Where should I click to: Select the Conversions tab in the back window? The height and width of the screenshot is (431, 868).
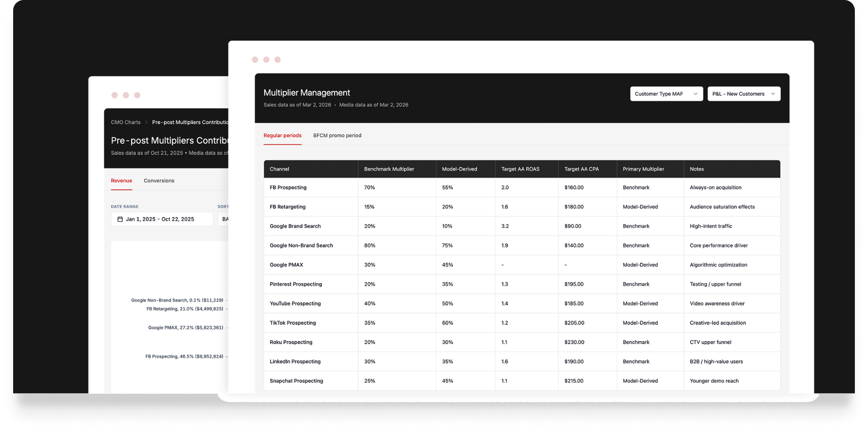[159, 181]
